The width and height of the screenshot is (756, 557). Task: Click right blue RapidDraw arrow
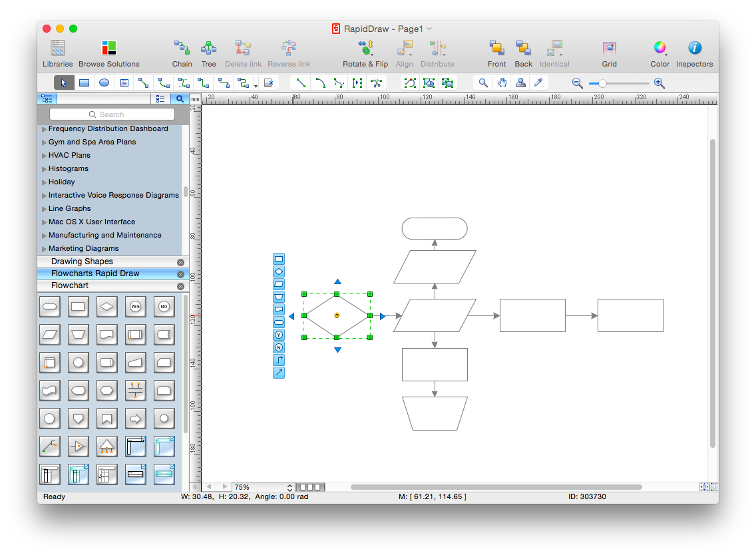[x=383, y=316]
